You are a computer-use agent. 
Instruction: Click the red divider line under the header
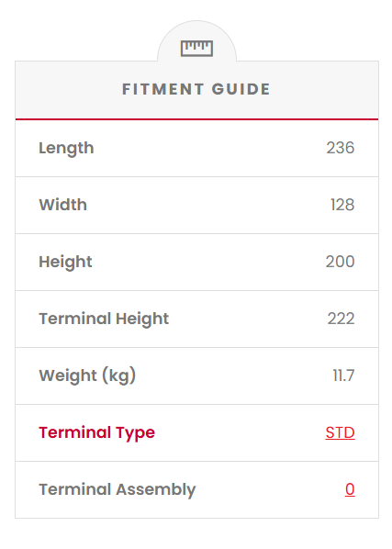196,119
